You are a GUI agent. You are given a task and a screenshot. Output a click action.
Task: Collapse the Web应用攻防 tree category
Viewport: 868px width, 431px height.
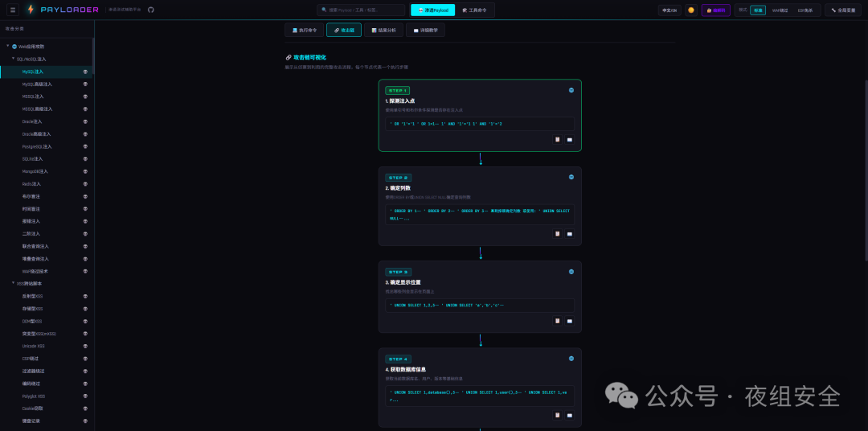[8, 47]
